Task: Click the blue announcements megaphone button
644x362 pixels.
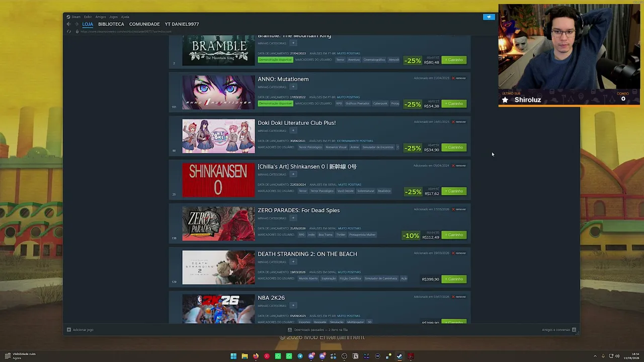Action: [x=489, y=17]
